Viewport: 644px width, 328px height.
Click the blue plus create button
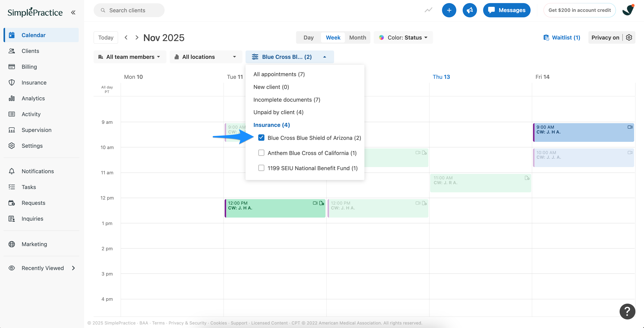[449, 10]
